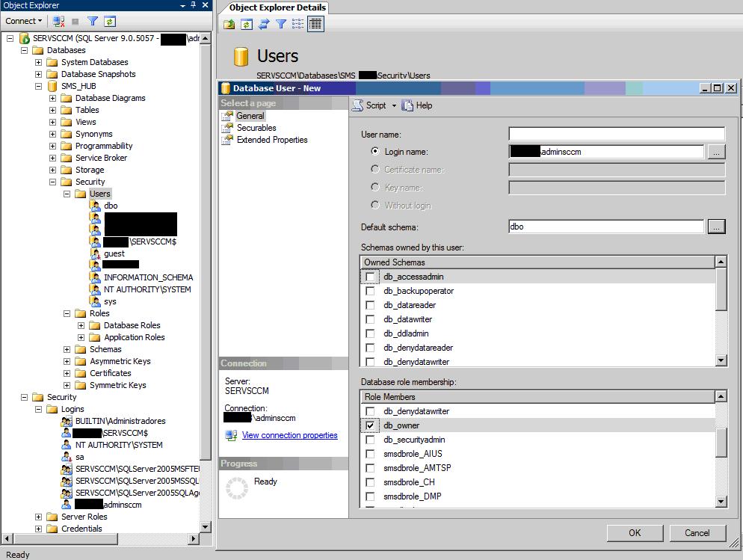
Task: Open the Script dropdown arrow
Action: pyautogui.click(x=394, y=105)
